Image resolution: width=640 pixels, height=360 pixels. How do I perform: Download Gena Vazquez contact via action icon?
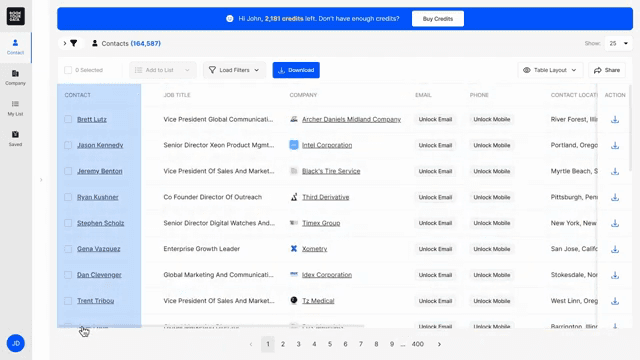pyautogui.click(x=615, y=249)
